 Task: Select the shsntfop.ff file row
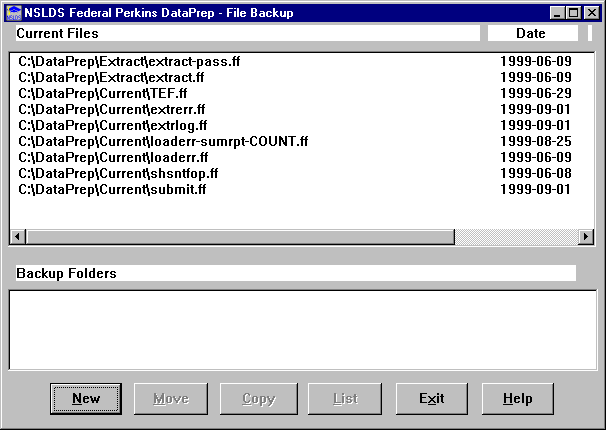301,173
